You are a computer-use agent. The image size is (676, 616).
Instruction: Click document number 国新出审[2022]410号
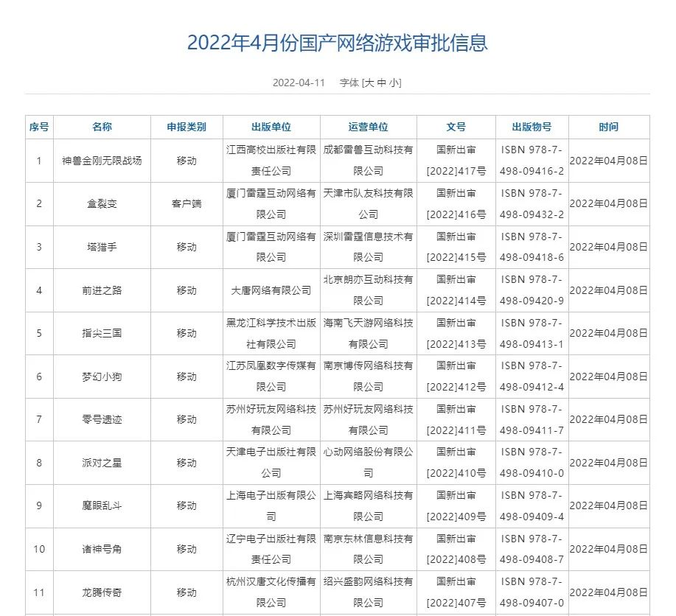point(456,463)
